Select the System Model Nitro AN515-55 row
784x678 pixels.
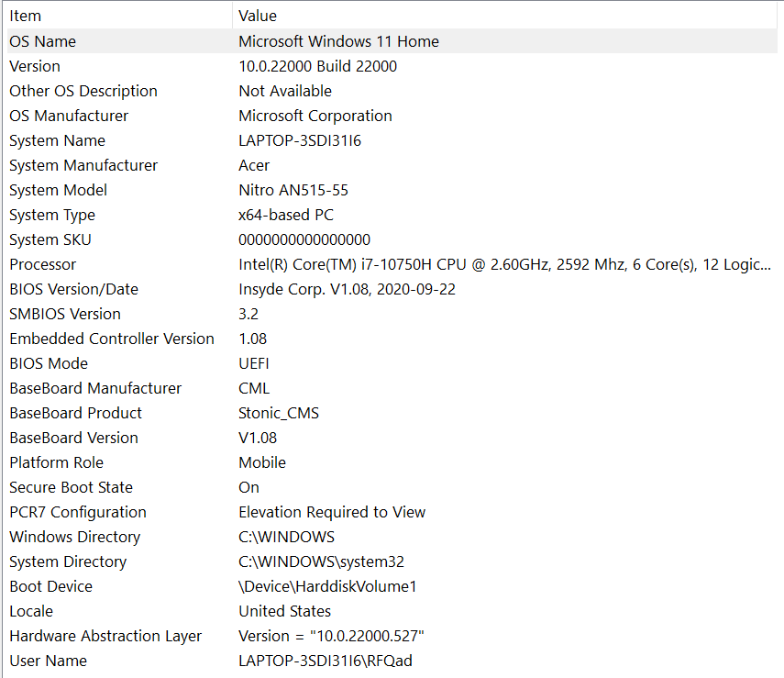click(392, 190)
